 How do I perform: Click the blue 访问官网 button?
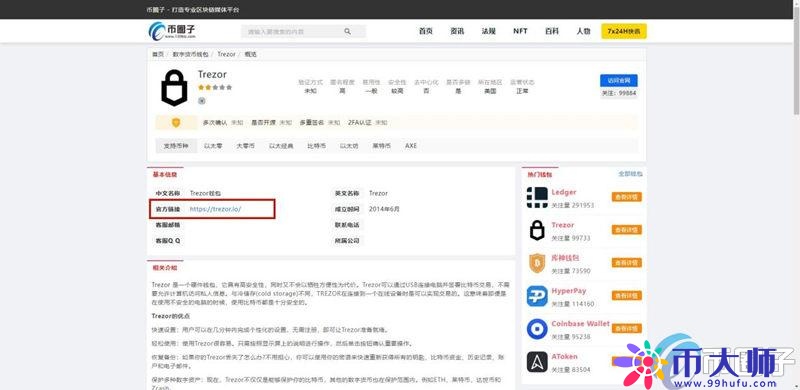click(618, 81)
